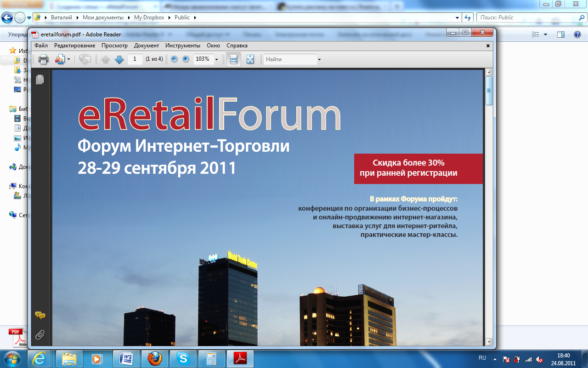588x368 pixels.
Task: Go forward in the Explorer window
Action: (x=20, y=17)
